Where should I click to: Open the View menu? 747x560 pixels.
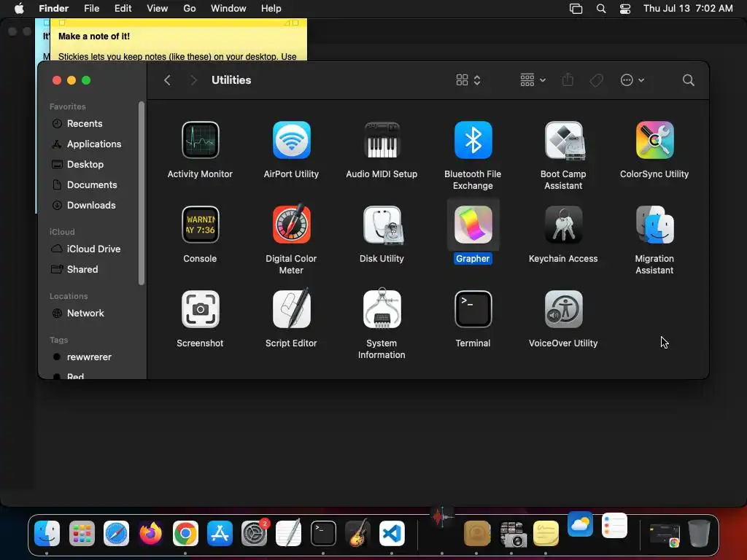(158, 9)
